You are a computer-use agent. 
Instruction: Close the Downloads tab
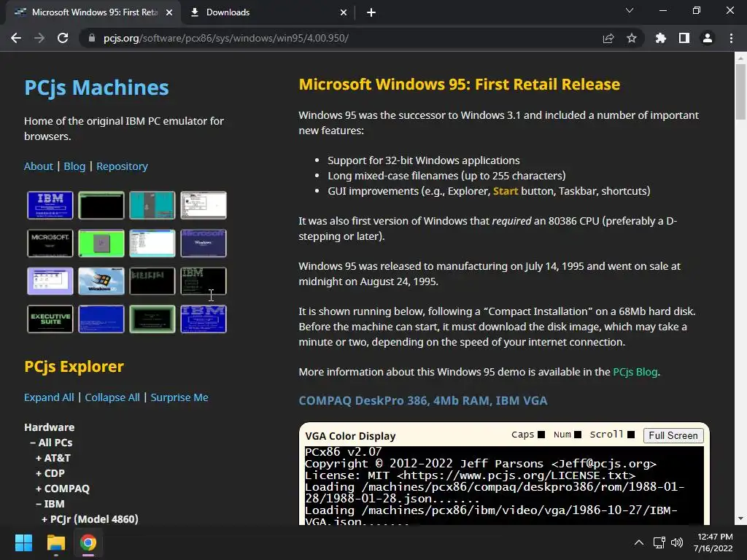pos(344,12)
